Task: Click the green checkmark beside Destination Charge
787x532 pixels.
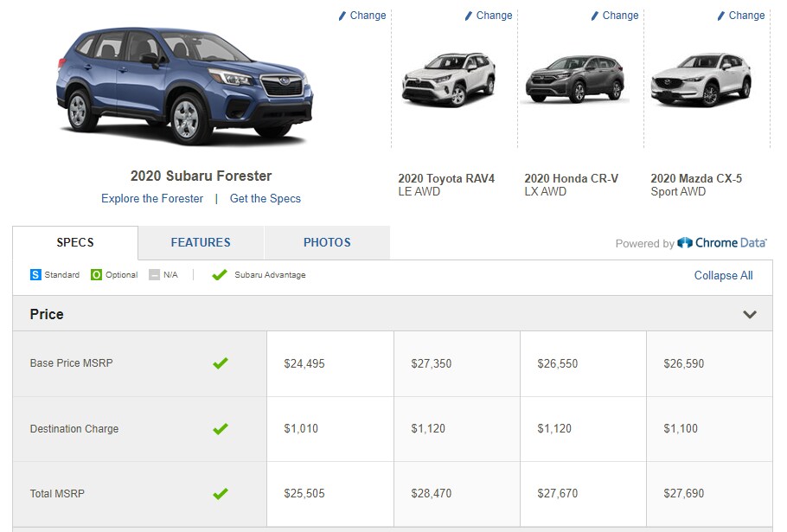Action: [x=221, y=428]
